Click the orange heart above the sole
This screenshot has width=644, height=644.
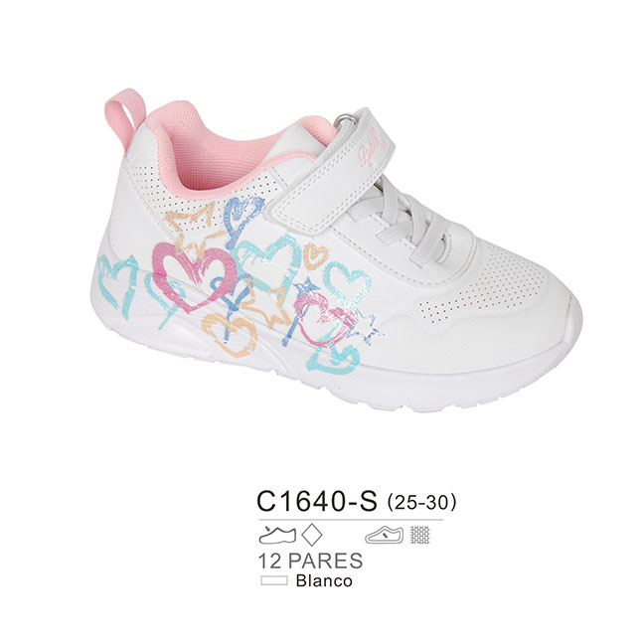click(230, 333)
